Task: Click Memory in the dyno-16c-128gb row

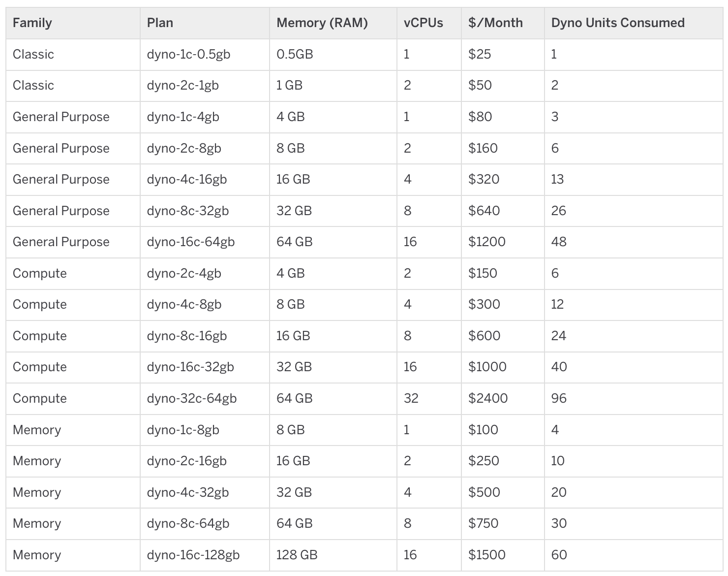Action: (37, 555)
